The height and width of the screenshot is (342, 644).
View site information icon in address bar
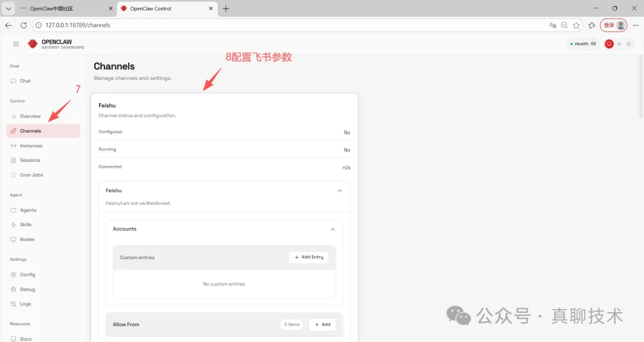pos(39,25)
